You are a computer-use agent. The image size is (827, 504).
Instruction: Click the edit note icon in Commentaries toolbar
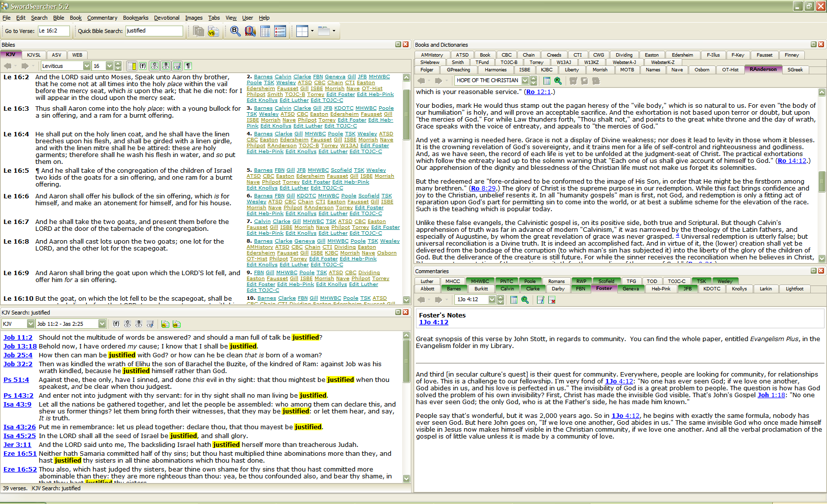click(541, 300)
